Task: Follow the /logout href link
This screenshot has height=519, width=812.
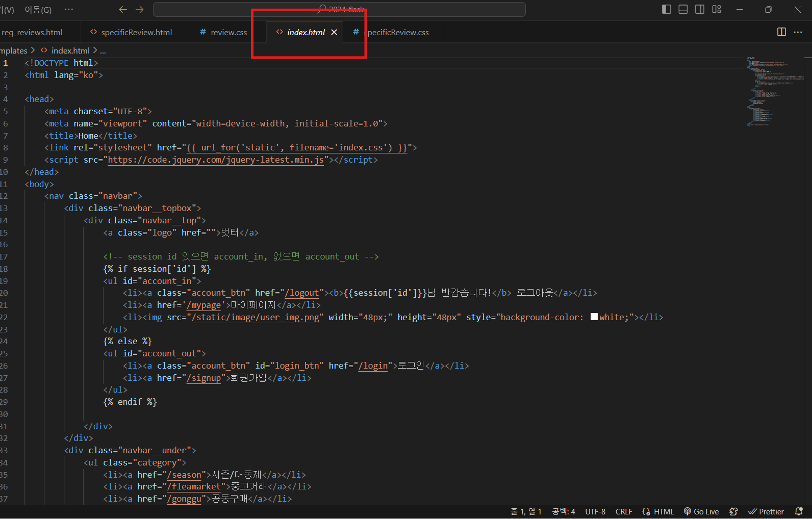Action: [302, 293]
